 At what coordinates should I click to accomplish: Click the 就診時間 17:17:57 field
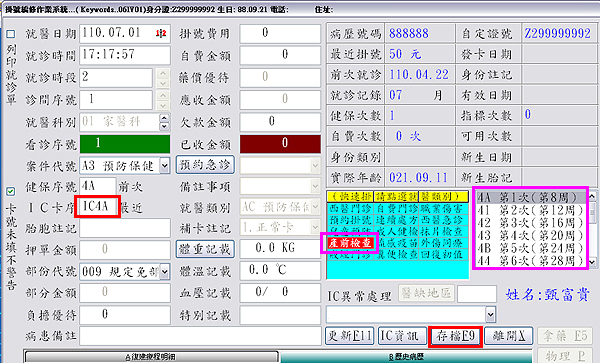pyautogui.click(x=125, y=55)
